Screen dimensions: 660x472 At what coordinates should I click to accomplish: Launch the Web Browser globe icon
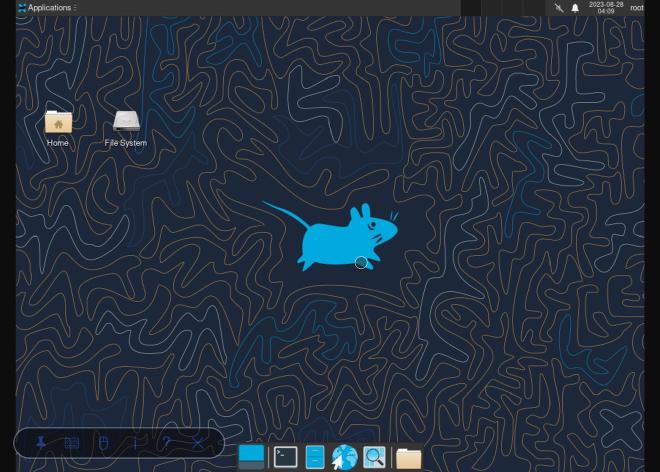click(344, 457)
